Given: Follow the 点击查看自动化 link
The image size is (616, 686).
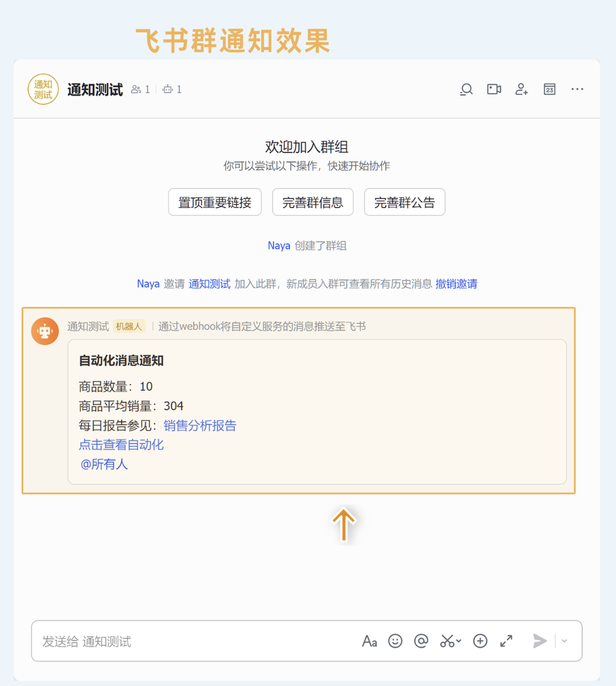Looking at the screenshot, I should [121, 445].
